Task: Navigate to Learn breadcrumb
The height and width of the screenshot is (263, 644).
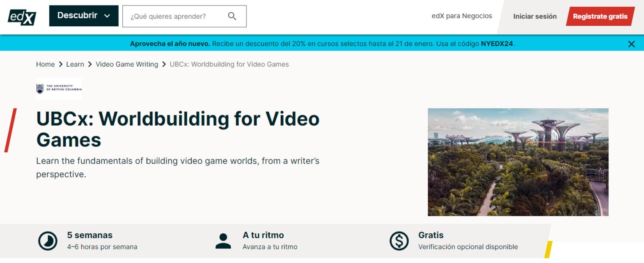Action: point(75,64)
